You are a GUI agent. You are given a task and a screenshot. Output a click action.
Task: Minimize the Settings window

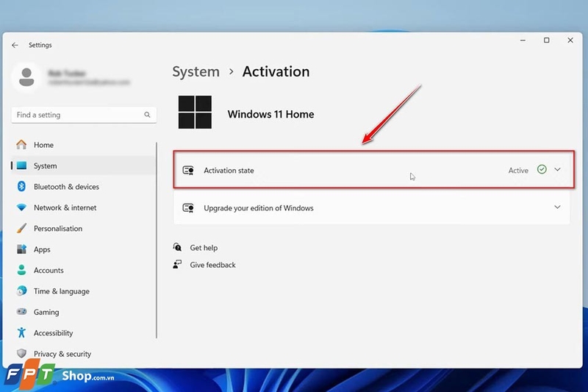(523, 40)
